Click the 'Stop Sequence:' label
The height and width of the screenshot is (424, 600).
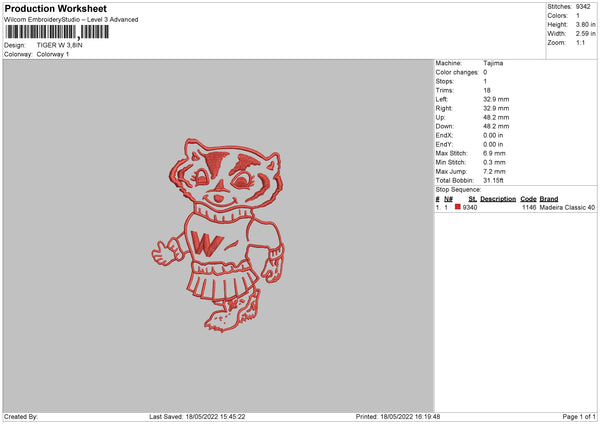(458, 190)
